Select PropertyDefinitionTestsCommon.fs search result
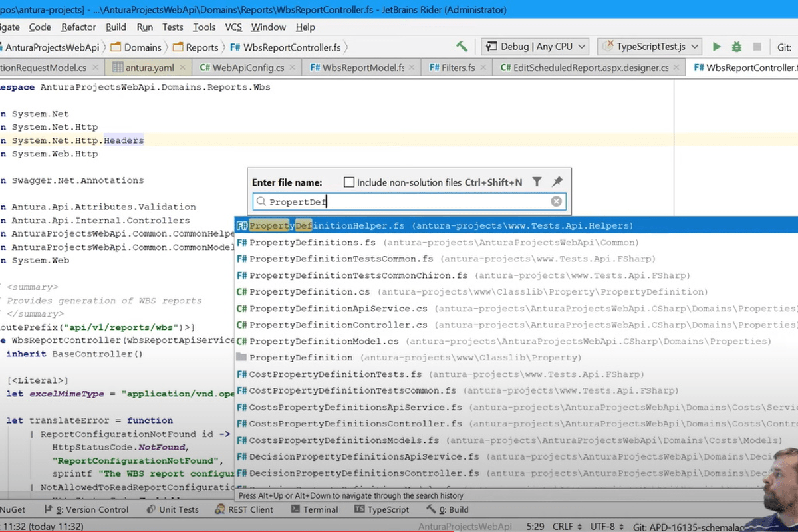The height and width of the screenshot is (532, 798). point(516,259)
